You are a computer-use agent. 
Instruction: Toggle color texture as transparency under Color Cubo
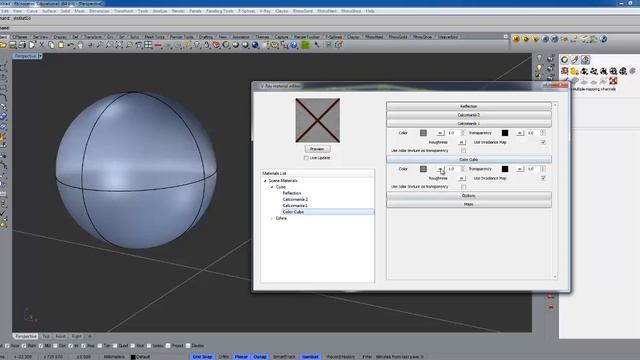click(x=464, y=187)
